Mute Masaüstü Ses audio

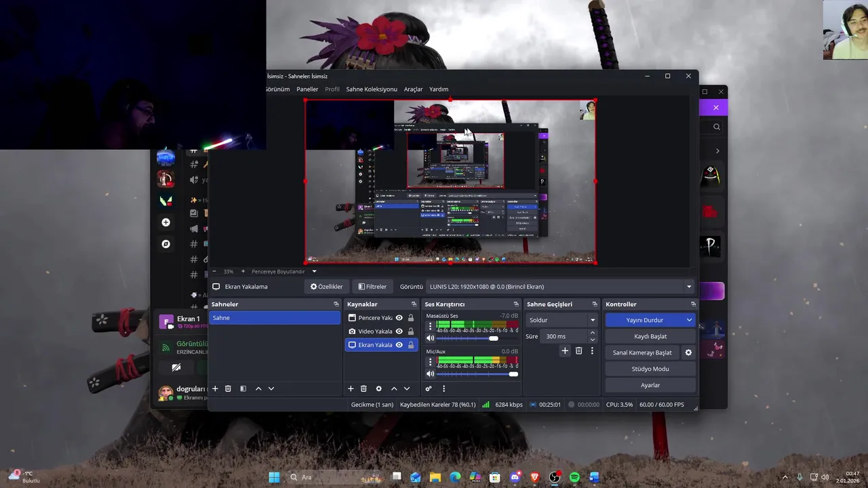[x=430, y=338]
